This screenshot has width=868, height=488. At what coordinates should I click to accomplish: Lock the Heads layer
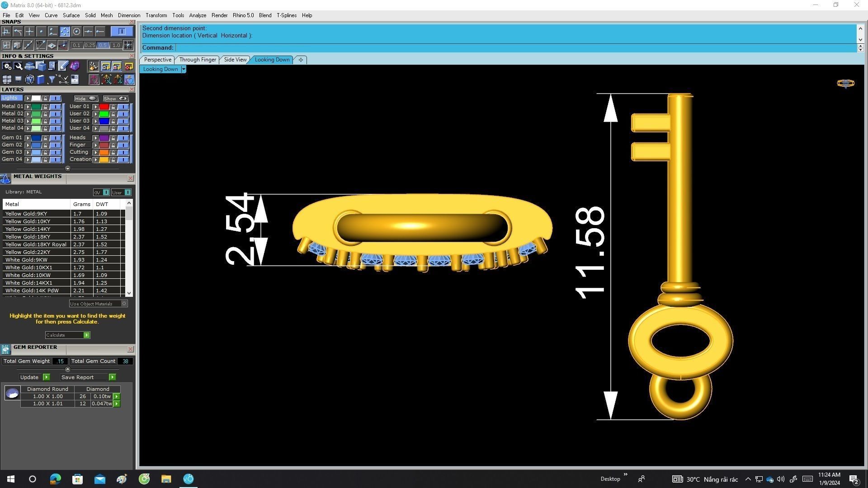point(113,138)
